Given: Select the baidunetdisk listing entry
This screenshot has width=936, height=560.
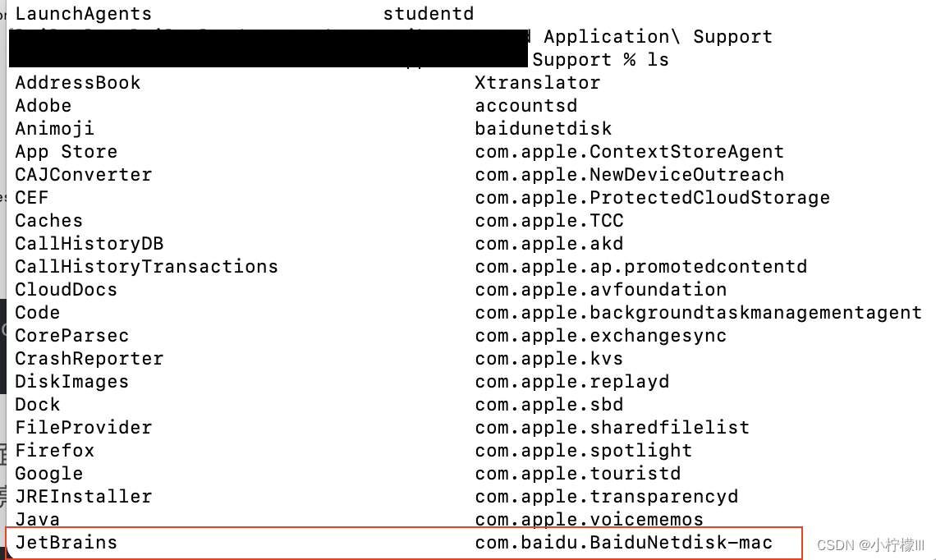Looking at the screenshot, I should 543,129.
